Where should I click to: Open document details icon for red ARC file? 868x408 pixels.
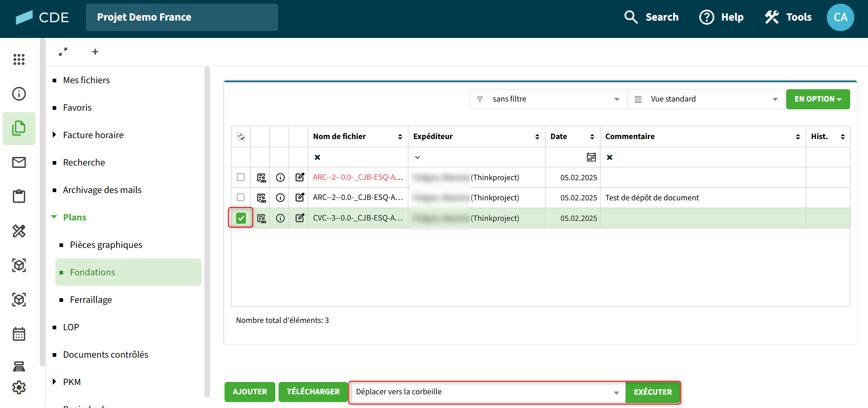coord(261,177)
